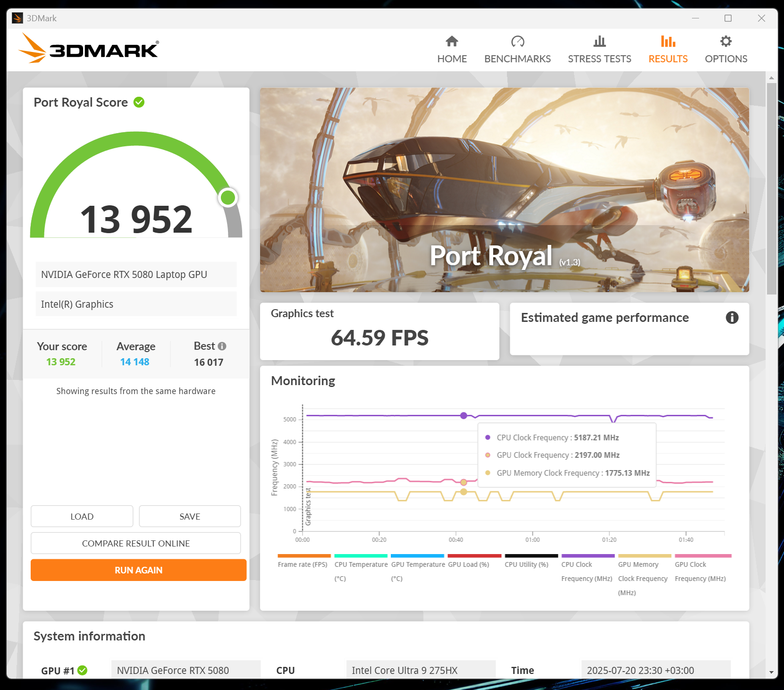Image resolution: width=784 pixels, height=690 pixels.
Task: Toggle GPU Clock Frequency legend series
Action: click(703, 569)
